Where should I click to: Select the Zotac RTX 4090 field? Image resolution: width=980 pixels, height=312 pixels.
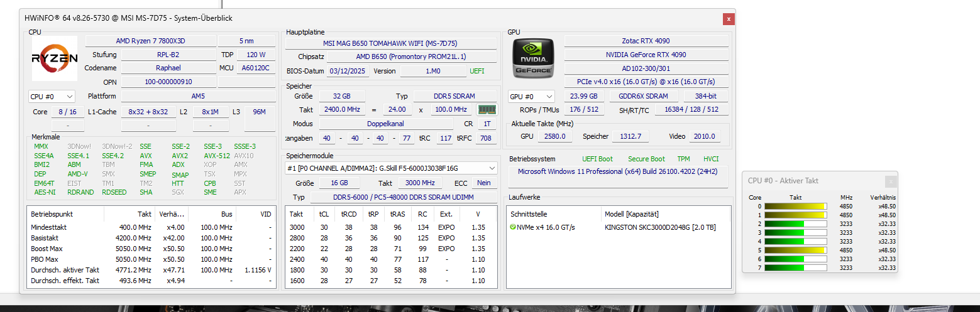pos(646,41)
